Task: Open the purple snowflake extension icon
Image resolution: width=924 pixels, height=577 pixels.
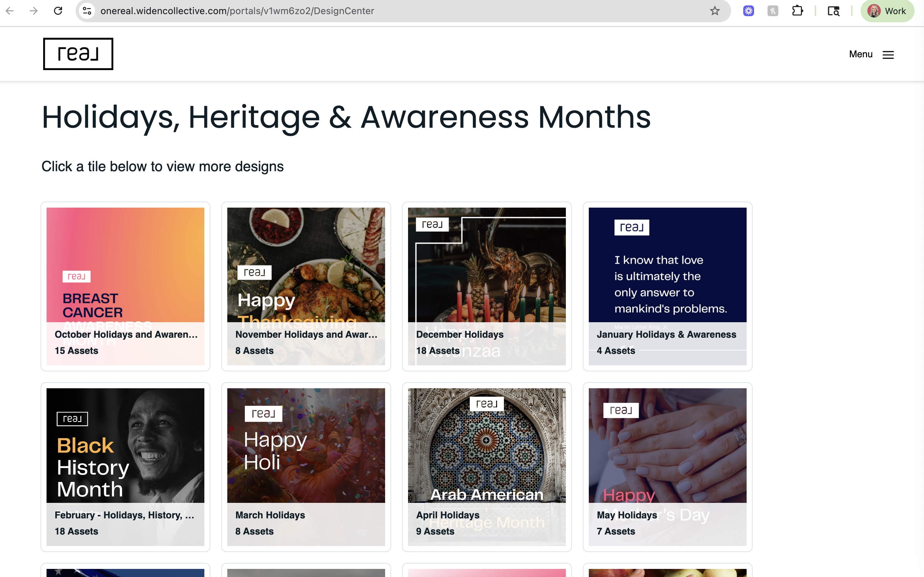Action: (748, 11)
